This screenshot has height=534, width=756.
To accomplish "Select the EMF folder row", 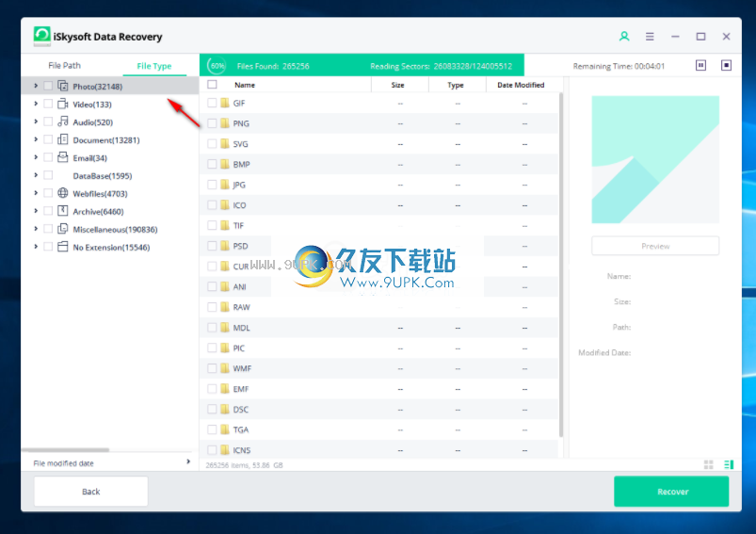I will pyautogui.click(x=379, y=389).
